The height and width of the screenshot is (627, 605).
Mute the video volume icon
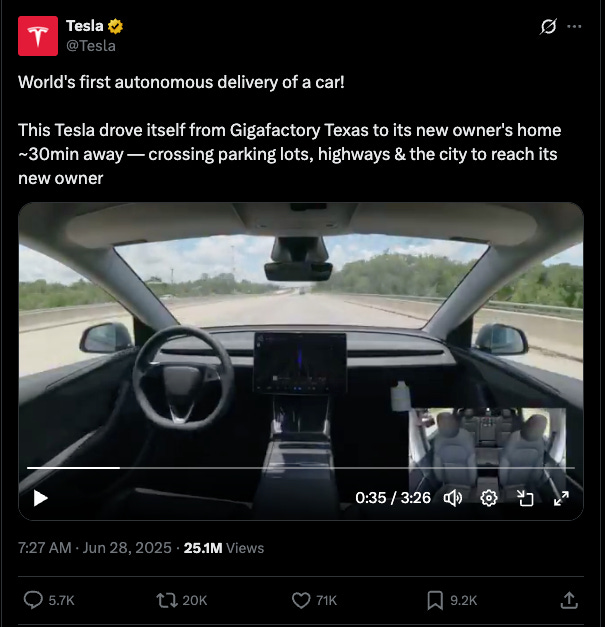(x=453, y=498)
